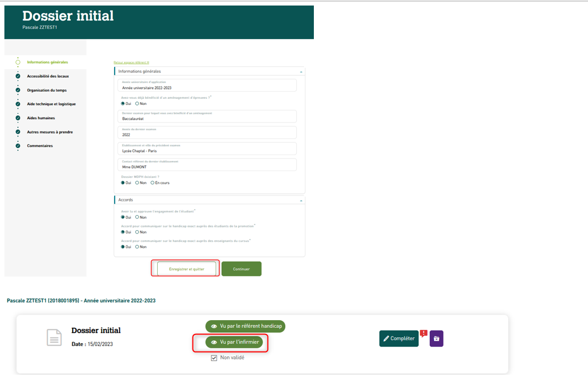588x388 pixels.
Task: Open the Aide technique et logistique step
Action: (x=51, y=104)
